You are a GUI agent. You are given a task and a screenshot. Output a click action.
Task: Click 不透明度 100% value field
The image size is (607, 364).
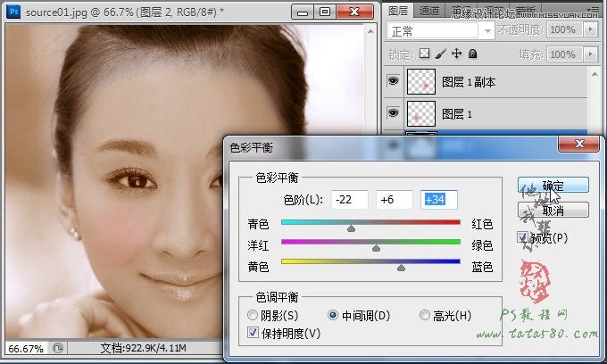[x=565, y=29]
